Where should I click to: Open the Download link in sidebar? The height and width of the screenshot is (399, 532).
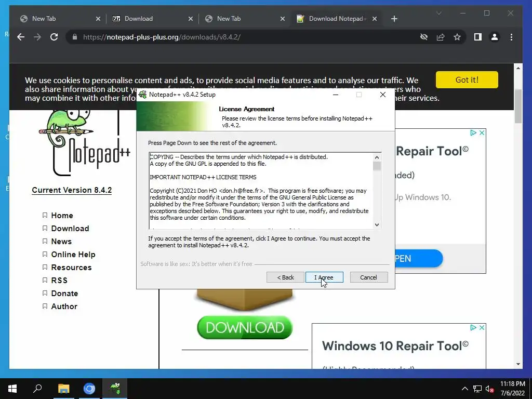pyautogui.click(x=70, y=229)
